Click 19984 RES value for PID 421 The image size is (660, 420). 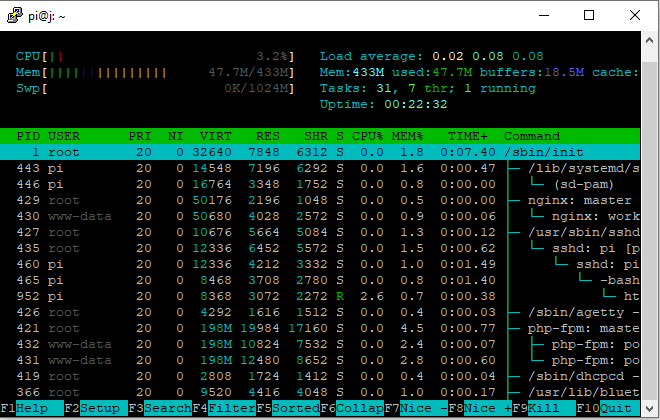click(x=260, y=328)
